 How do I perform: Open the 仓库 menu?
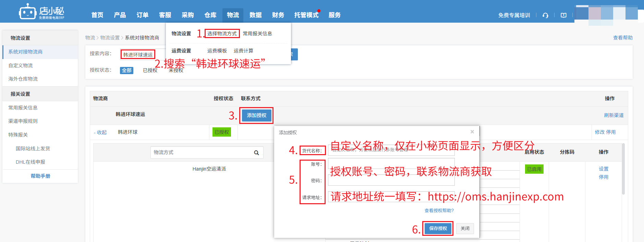coord(210,15)
